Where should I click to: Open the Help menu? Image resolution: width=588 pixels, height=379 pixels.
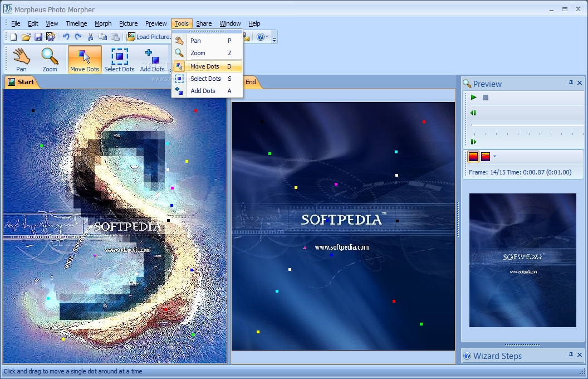pos(254,23)
